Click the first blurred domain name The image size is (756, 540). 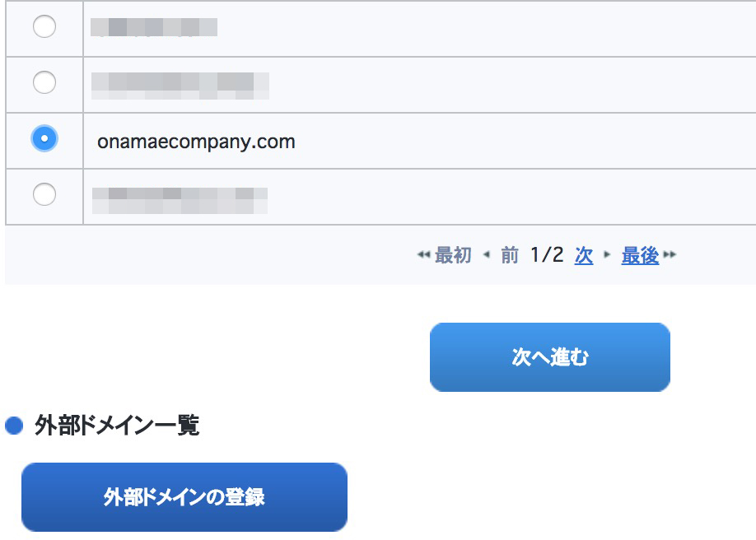click(x=154, y=27)
